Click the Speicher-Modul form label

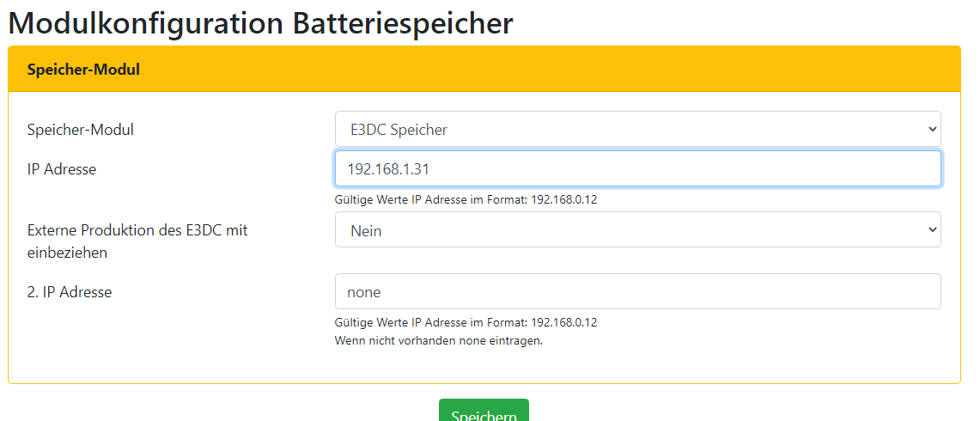point(81,130)
